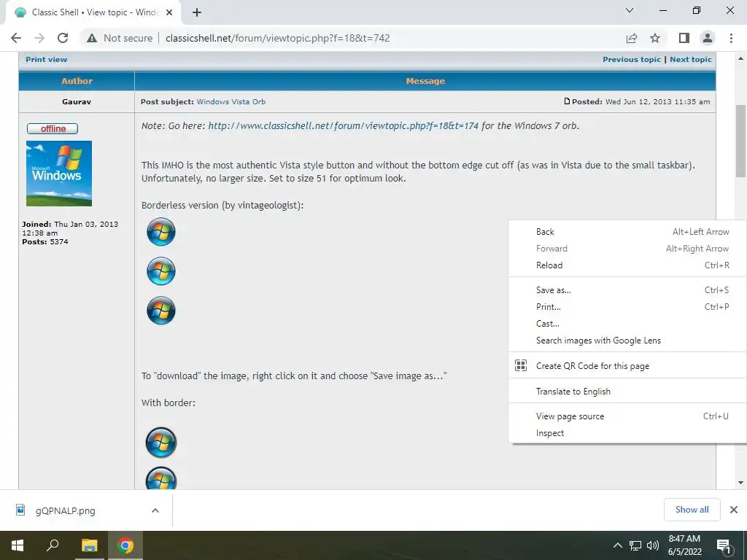Click the Chrome taskbar icon
The height and width of the screenshot is (560, 747).
pyautogui.click(x=125, y=545)
